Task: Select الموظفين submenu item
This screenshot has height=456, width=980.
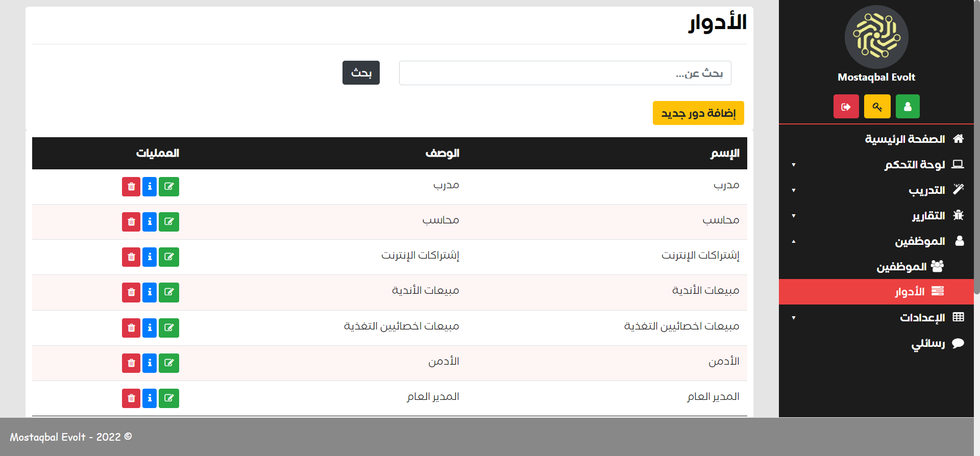Action: click(901, 267)
